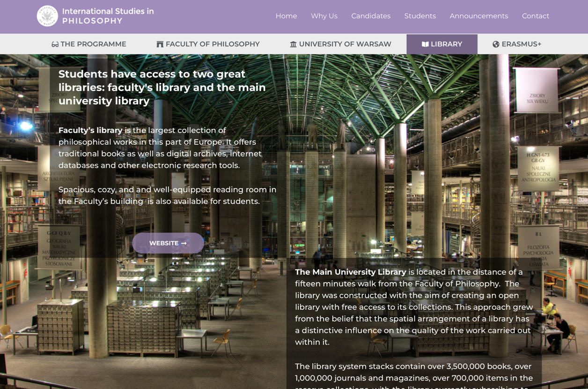The width and height of the screenshot is (588, 389).
Task: Switch to the Erasmus+ tab label
Action: pyautogui.click(x=521, y=44)
